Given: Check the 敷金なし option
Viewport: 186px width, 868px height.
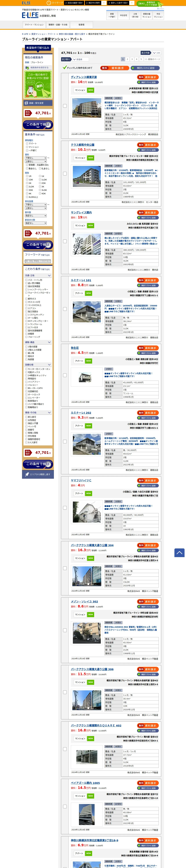Looking at the screenshot, I should pyautogui.click(x=27, y=169).
